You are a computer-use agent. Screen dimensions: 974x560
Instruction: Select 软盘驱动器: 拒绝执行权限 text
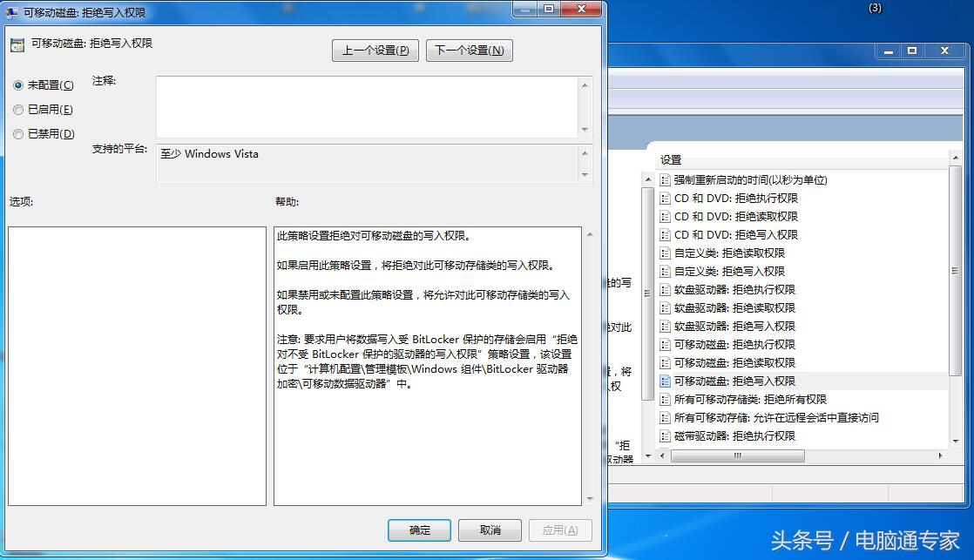(x=734, y=290)
